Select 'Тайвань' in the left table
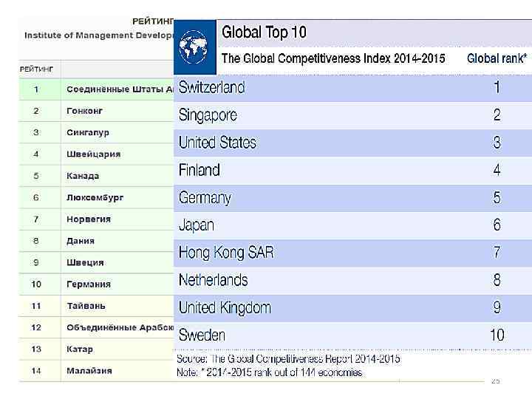This screenshot has width=532, height=399. click(86, 306)
